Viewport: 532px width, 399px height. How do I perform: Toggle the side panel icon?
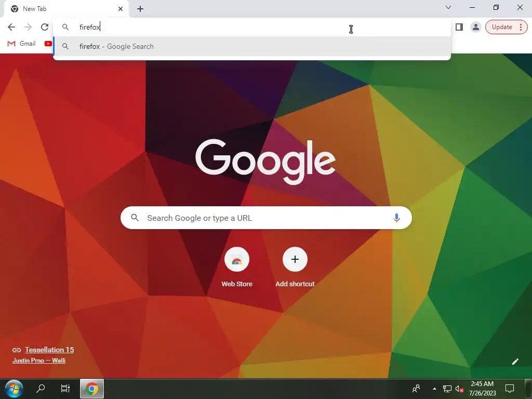pyautogui.click(x=459, y=27)
